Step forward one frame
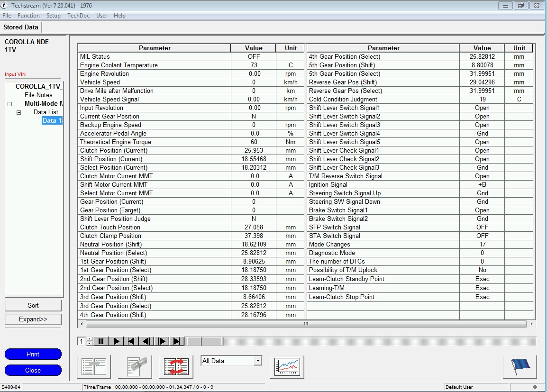The height and width of the screenshot is (392, 547). pyautogui.click(x=162, y=341)
